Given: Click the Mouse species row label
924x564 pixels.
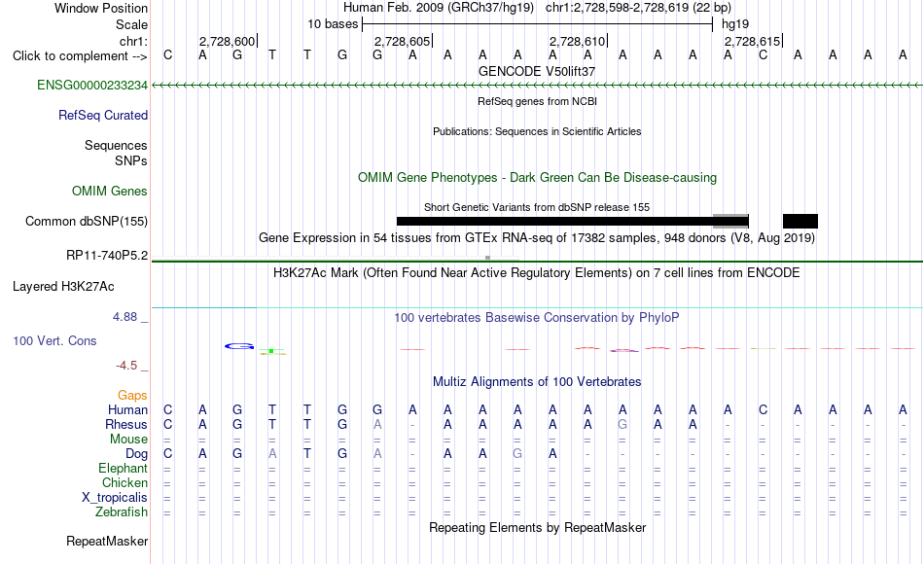Looking at the screenshot, I should (x=128, y=440).
